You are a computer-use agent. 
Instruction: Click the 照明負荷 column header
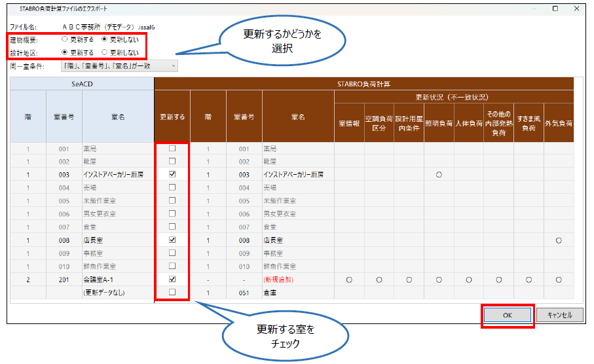(x=439, y=122)
